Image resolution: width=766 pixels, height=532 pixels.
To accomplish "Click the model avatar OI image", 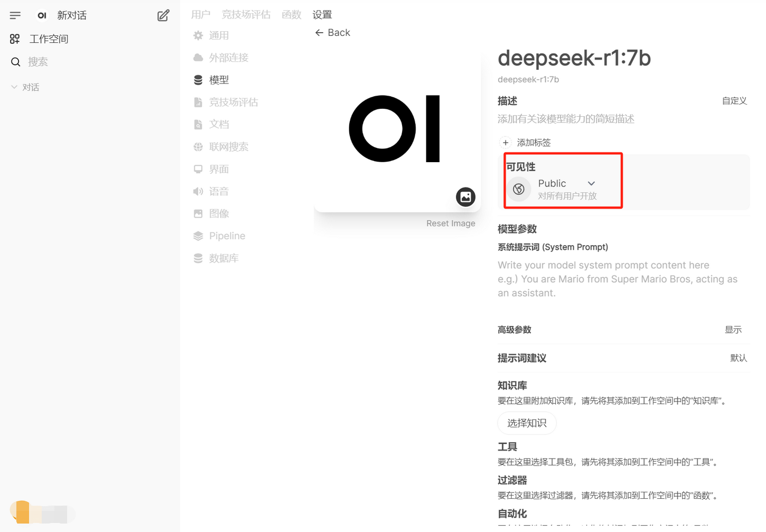I will point(394,129).
